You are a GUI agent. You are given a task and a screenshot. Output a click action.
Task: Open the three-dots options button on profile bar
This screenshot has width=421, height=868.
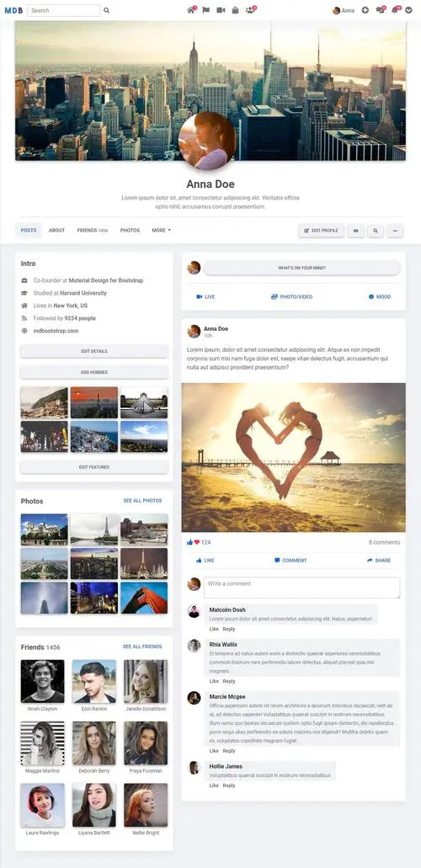[x=395, y=231]
